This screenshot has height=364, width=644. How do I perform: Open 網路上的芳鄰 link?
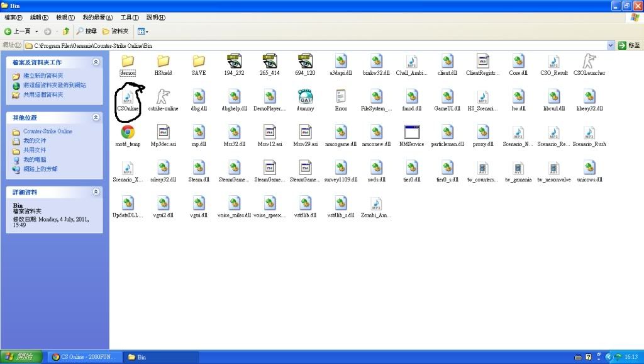point(40,169)
